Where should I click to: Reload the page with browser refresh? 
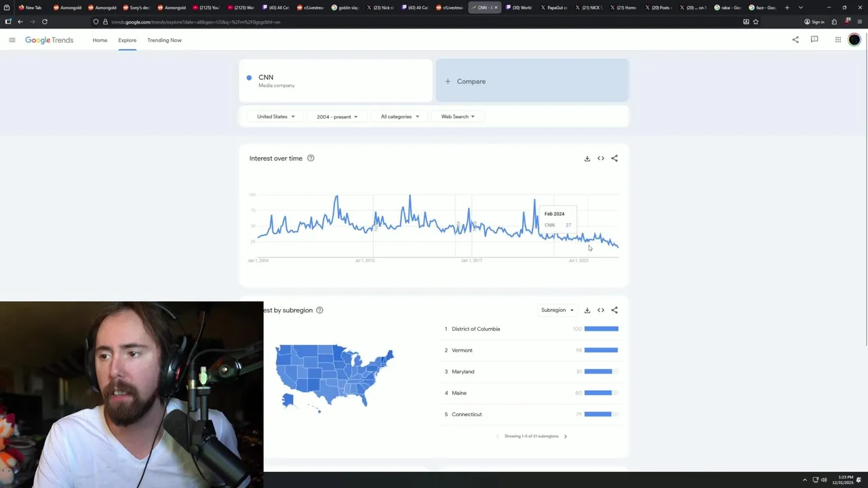45,22
